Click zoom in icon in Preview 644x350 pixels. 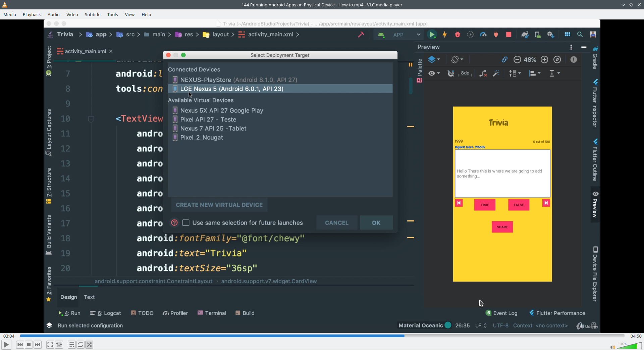(544, 60)
